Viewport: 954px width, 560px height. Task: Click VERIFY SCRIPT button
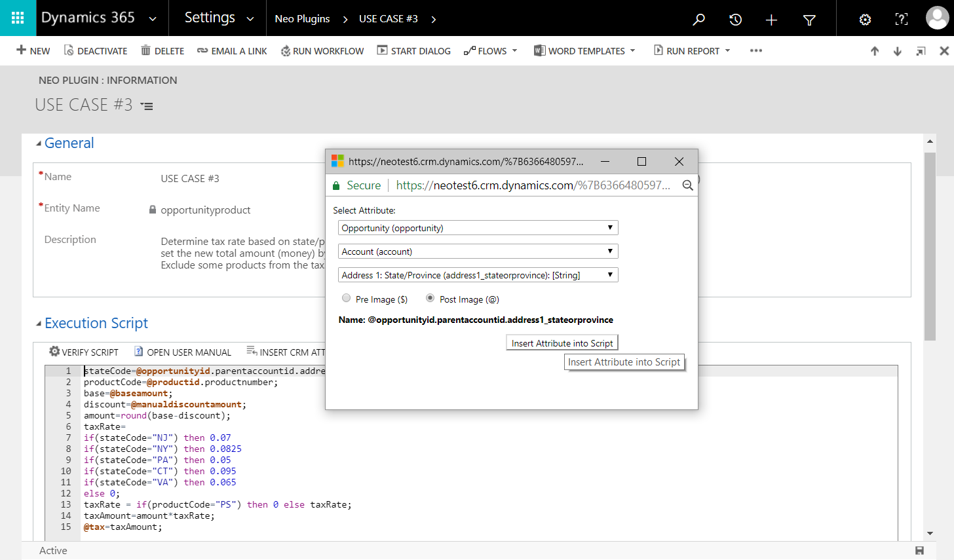tap(84, 352)
